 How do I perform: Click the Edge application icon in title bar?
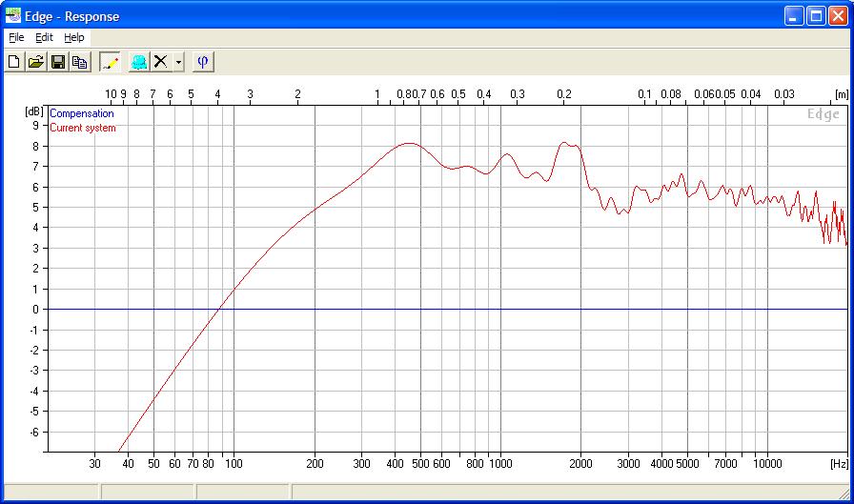tap(13, 16)
